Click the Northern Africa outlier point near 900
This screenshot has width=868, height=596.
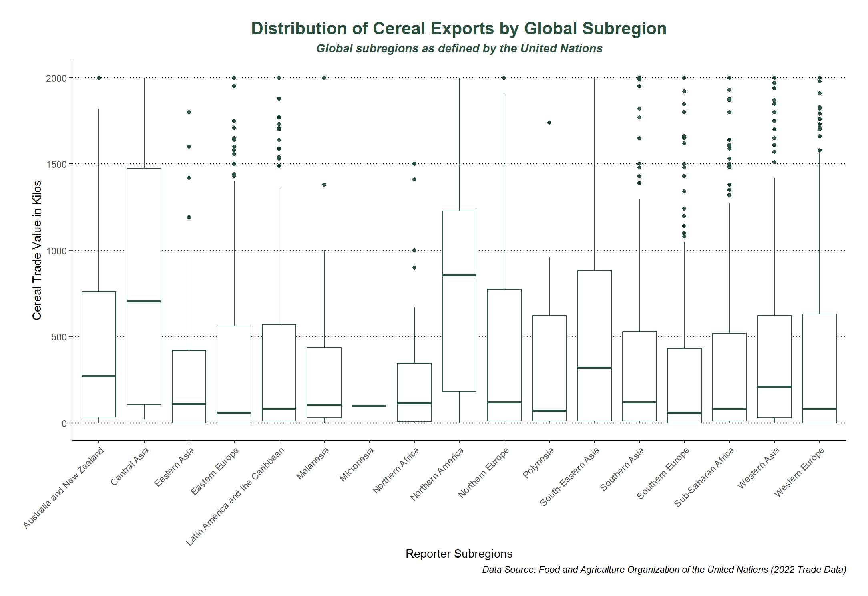414,268
